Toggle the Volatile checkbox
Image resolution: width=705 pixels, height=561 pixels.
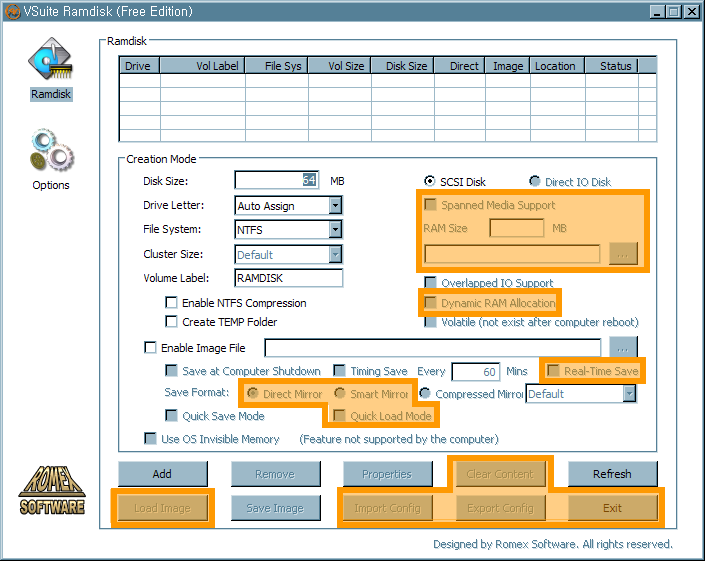point(430,322)
